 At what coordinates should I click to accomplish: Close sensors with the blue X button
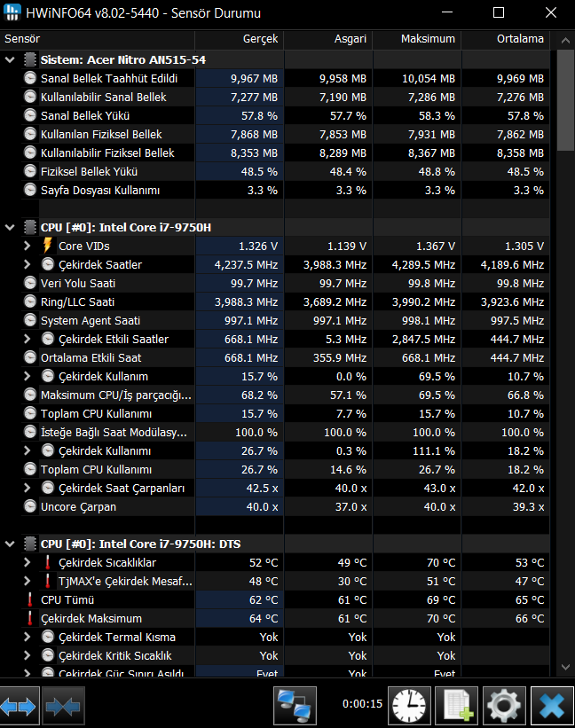pos(552,706)
